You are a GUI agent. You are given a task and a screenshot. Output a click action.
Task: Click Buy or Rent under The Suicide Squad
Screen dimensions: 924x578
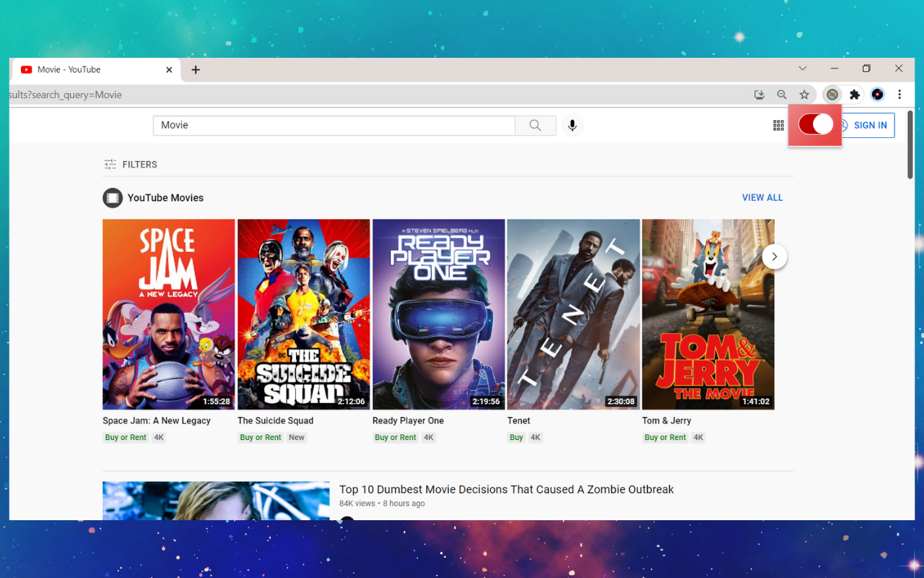pos(261,438)
